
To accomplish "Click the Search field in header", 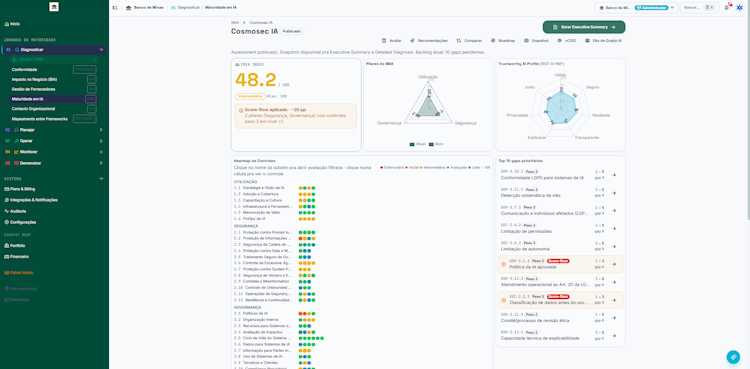I will 699,8.
